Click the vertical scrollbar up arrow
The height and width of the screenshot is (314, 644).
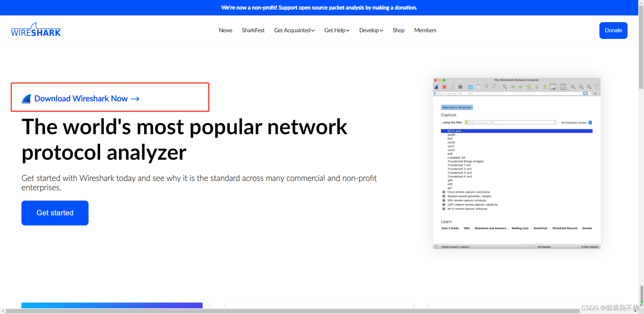click(x=641, y=2)
